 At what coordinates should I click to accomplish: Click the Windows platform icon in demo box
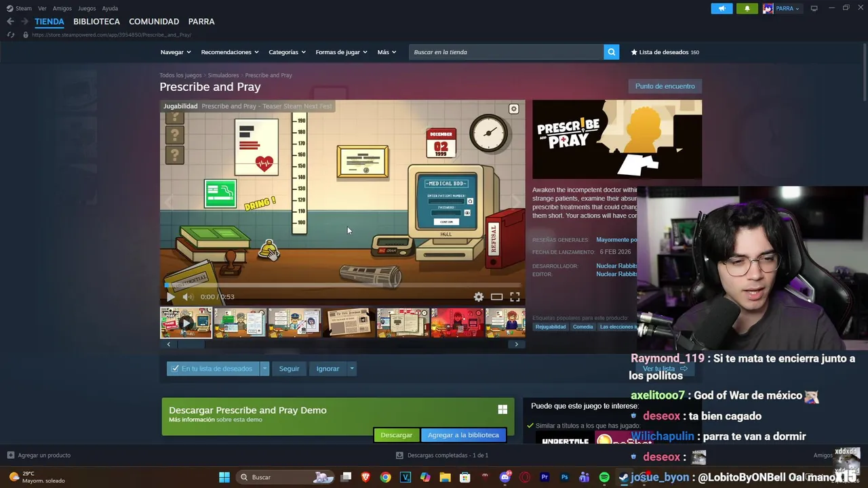coord(502,409)
